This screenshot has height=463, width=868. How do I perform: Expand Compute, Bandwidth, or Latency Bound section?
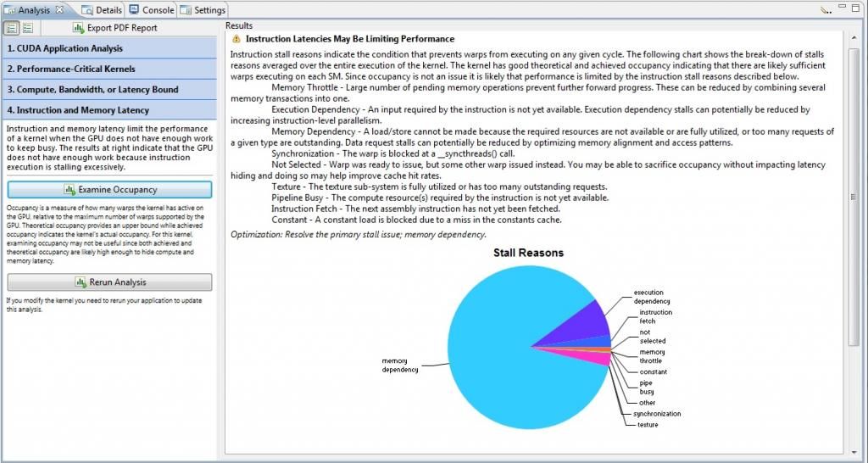coord(108,89)
